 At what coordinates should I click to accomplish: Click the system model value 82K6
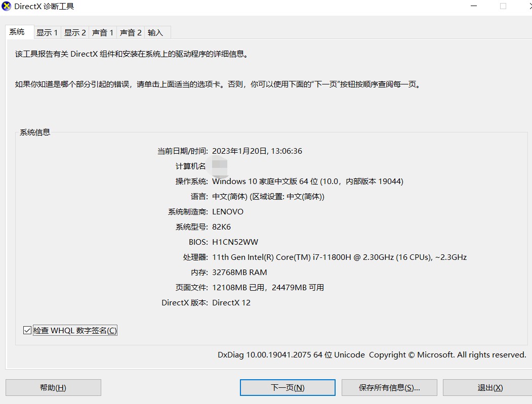pos(222,227)
